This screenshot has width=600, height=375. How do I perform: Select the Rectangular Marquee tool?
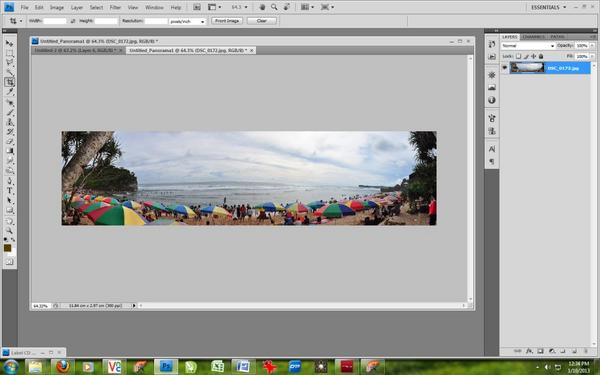pos(10,53)
